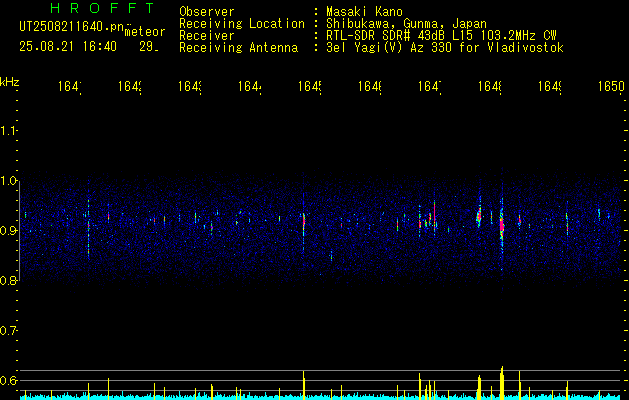
Task: Click the date stamp 25.08.21 16:40
Action: [68, 47]
